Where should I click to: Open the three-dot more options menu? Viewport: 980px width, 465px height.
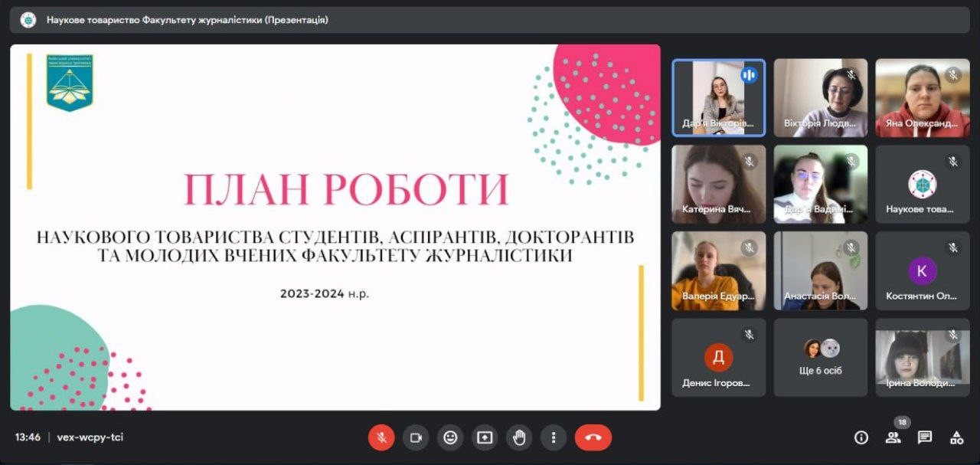553,437
